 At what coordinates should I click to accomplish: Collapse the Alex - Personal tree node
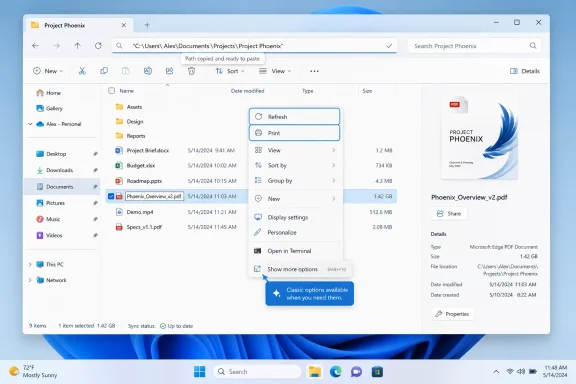tap(30, 124)
